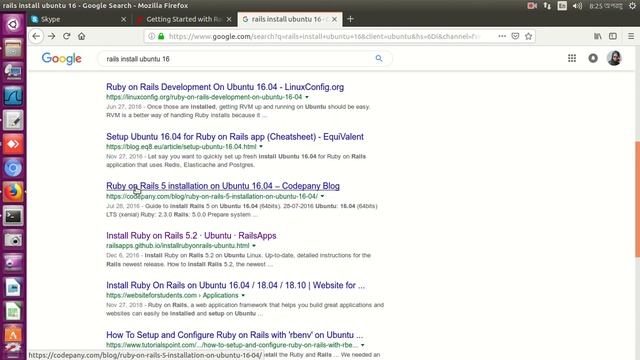This screenshot has width=640, height=360.
Task: Click the page vertical scrollbar thumb
Action: pyautogui.click(x=637, y=199)
